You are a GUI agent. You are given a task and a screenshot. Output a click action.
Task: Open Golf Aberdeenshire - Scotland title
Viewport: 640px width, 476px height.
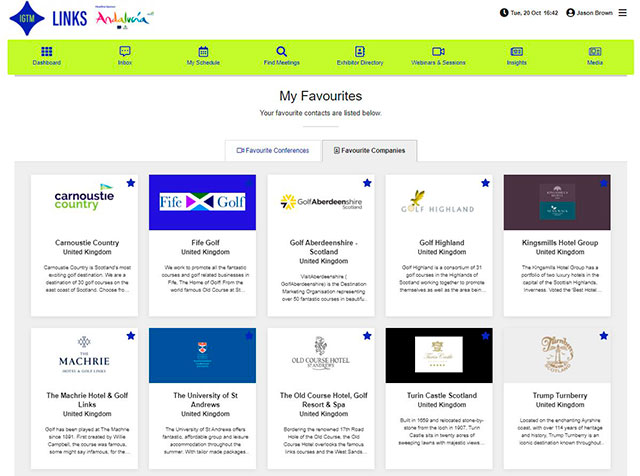point(324,247)
